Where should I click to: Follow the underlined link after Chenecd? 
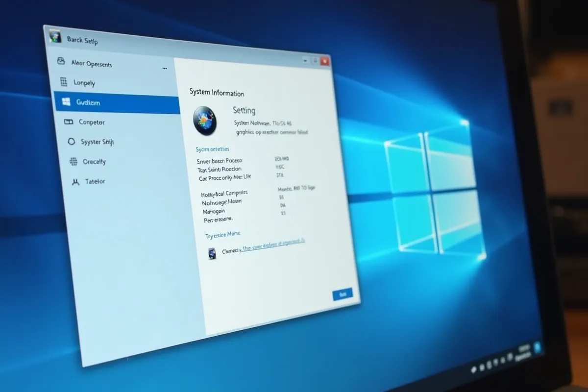coord(272,245)
